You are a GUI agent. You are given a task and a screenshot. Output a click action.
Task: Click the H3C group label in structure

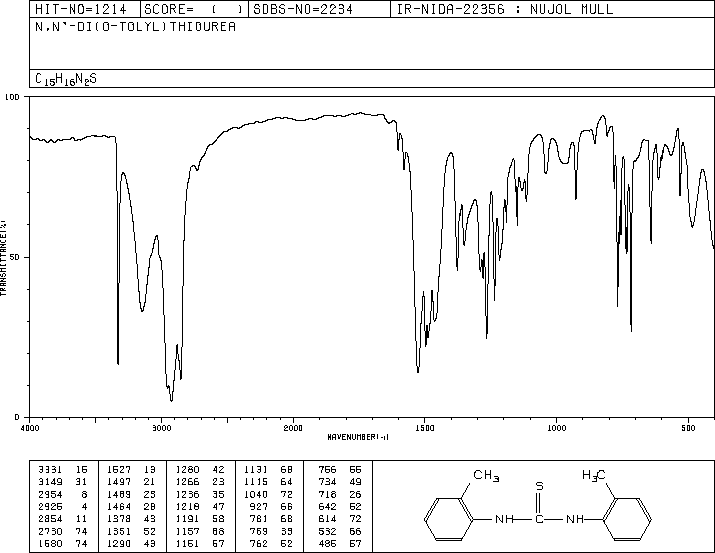(x=594, y=475)
